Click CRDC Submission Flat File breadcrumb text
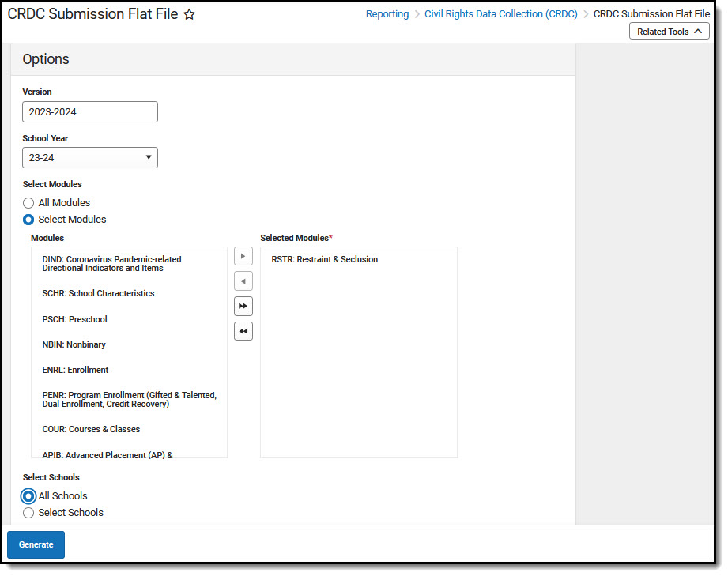 651,14
